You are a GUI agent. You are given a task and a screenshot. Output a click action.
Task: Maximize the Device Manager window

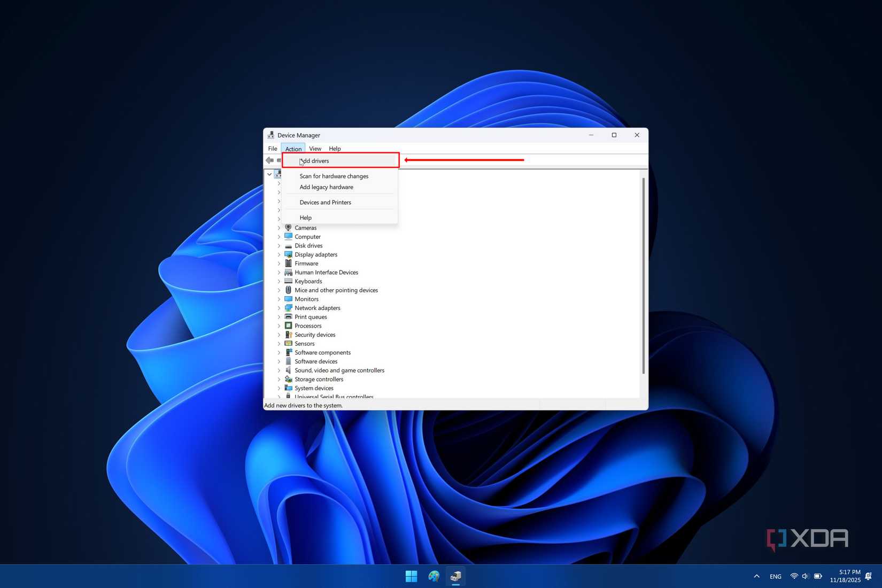point(614,135)
